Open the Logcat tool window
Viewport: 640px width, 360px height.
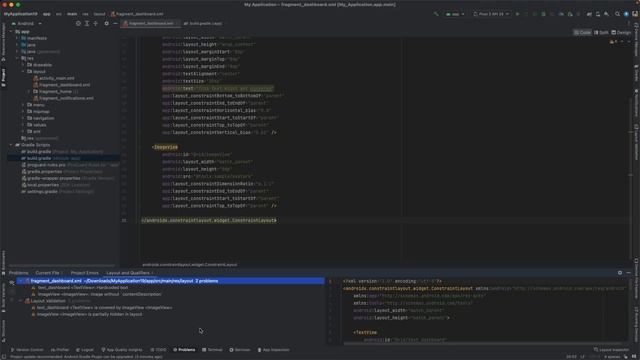coord(84,350)
